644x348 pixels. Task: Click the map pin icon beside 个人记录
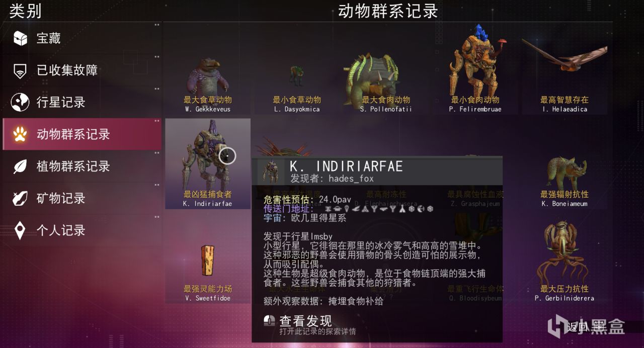pyautogui.click(x=20, y=231)
